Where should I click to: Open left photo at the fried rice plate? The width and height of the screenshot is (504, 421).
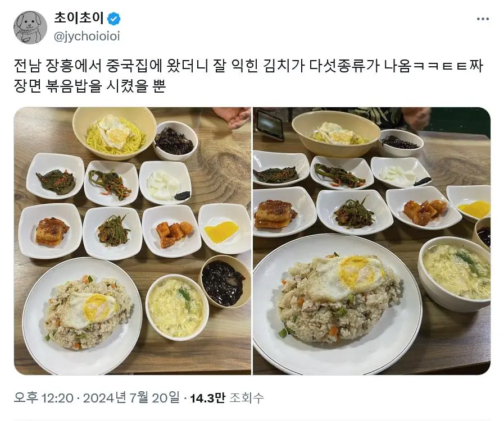[82, 313]
